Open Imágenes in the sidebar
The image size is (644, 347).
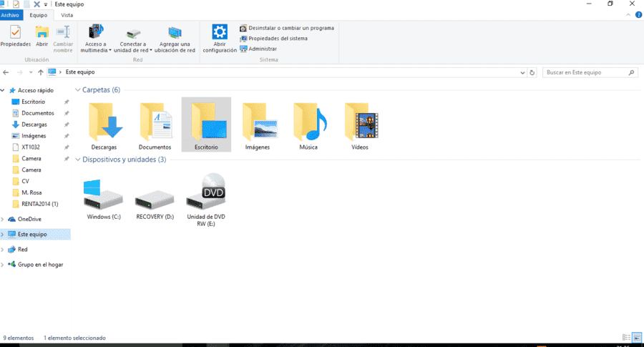[x=34, y=135]
